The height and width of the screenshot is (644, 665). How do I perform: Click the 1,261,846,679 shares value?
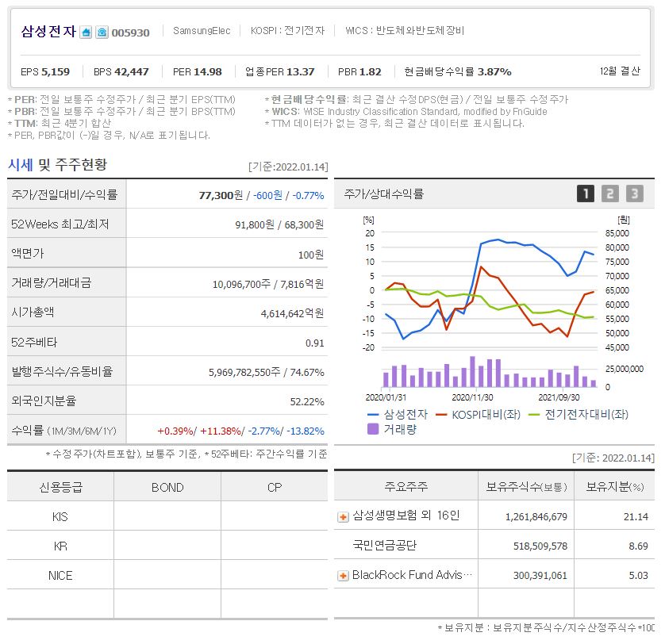(536, 517)
